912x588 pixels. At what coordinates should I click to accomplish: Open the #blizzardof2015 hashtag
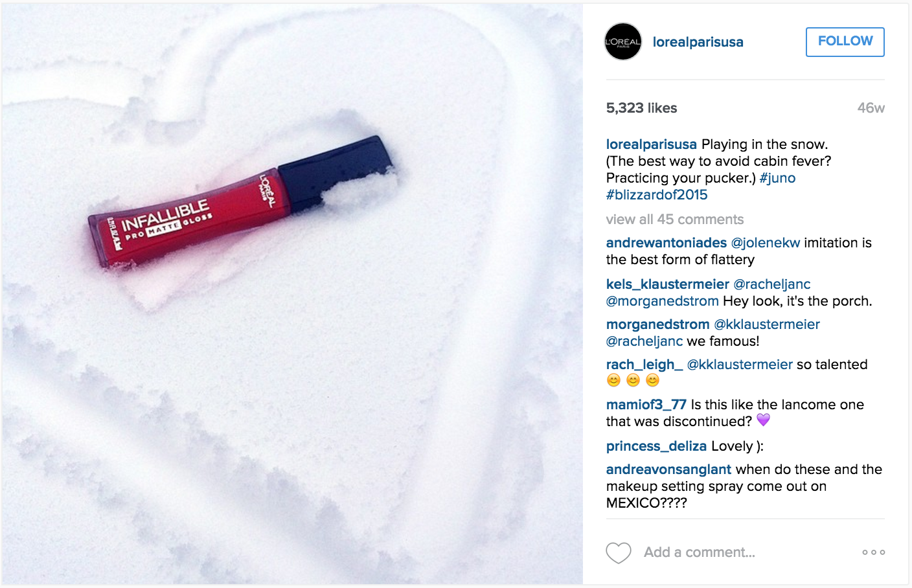click(x=657, y=195)
